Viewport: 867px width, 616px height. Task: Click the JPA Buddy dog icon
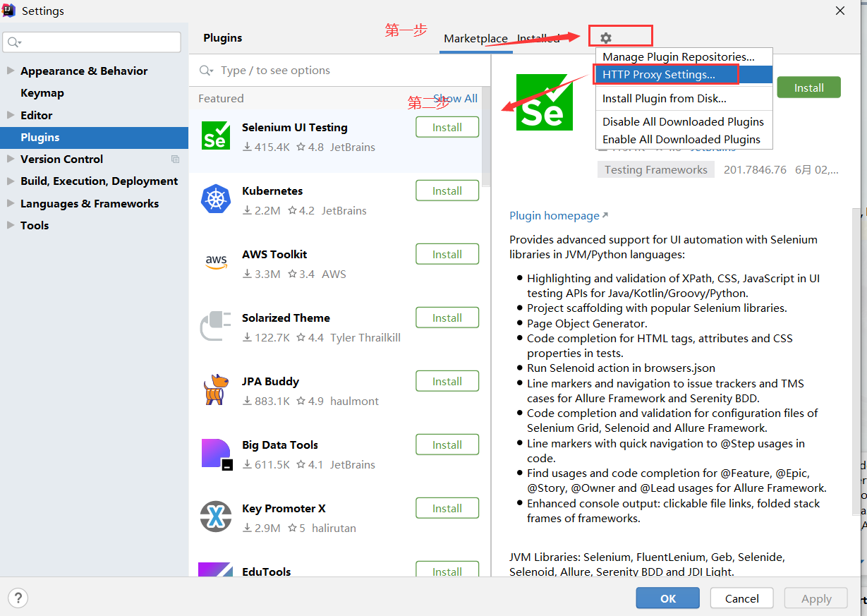[x=216, y=389]
